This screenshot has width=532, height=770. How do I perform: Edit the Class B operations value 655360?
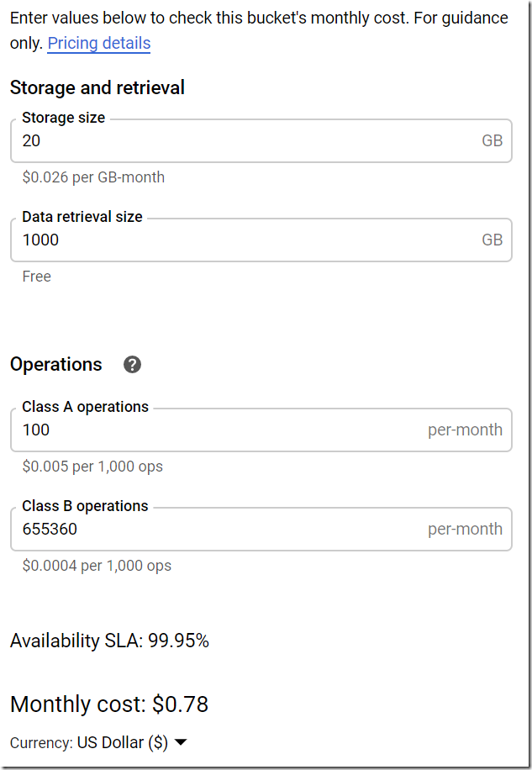[x=50, y=529]
